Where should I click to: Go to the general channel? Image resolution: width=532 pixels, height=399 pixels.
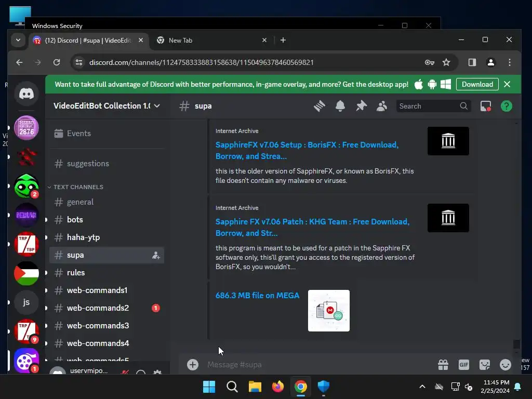(107, 202)
